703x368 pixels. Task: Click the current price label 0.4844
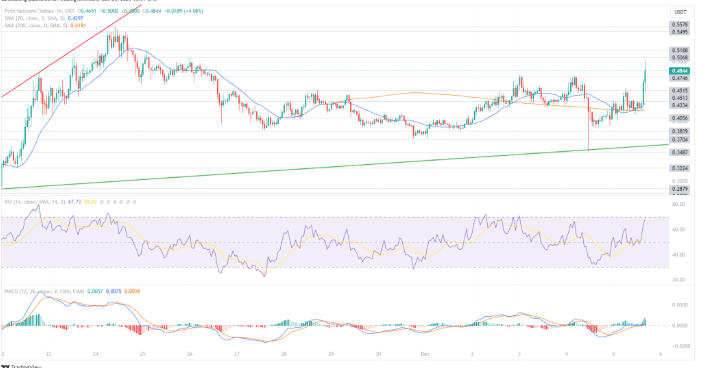click(x=680, y=71)
